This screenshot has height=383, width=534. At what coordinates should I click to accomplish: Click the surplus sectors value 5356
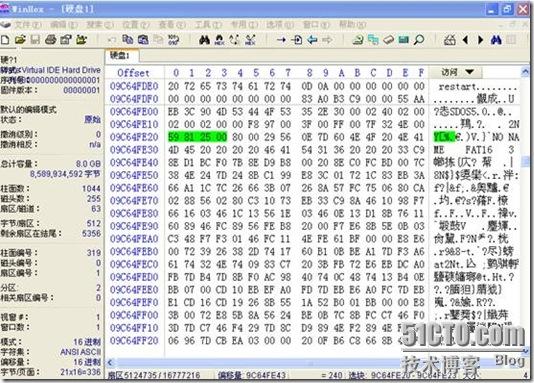click(x=91, y=234)
